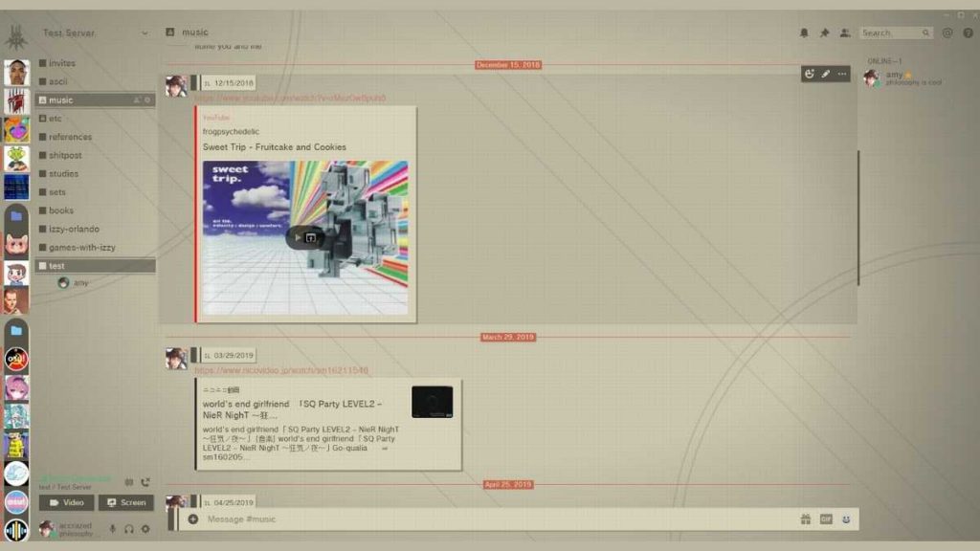Collapse the lower server folder containing osu!
980x551 pixels.
click(16, 330)
